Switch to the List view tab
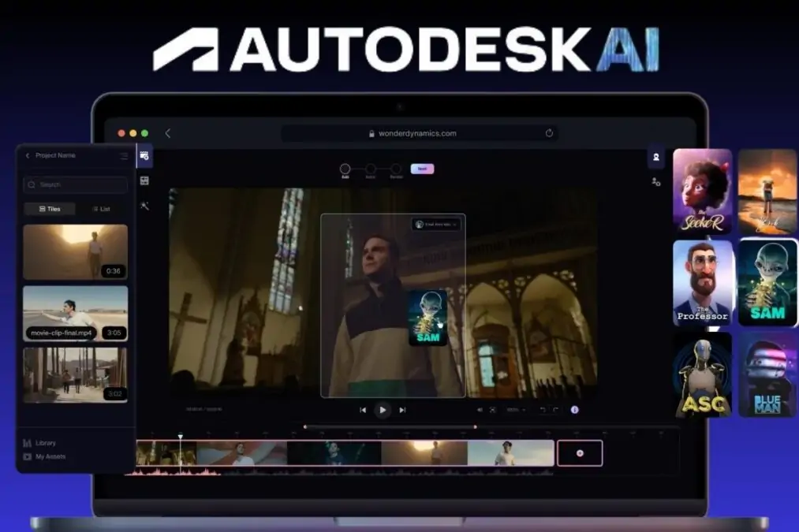The width and height of the screenshot is (799, 532). (102, 209)
